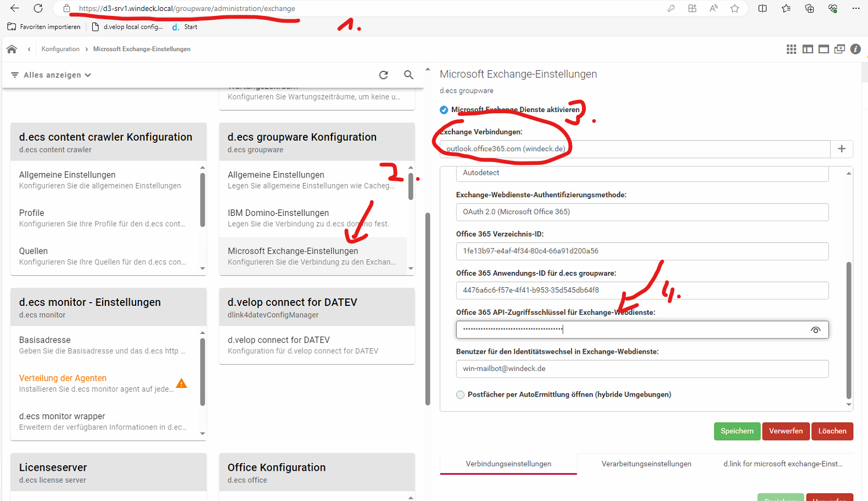Reveal the API key using eye icon

click(x=815, y=330)
